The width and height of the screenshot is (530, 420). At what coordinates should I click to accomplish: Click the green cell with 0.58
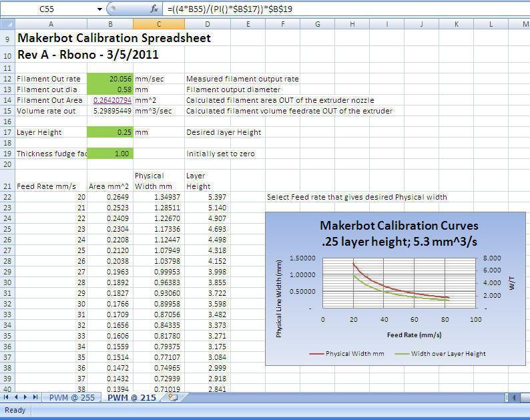(x=110, y=89)
